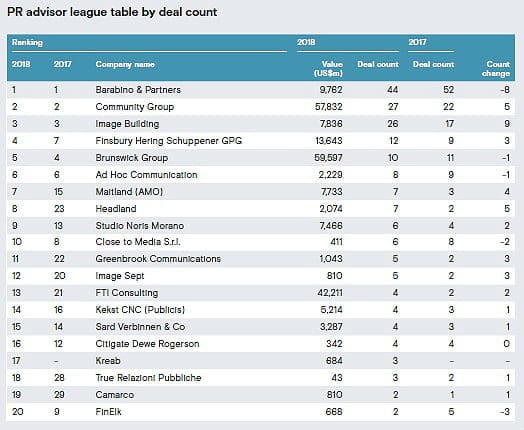Click the Community Group company name

coord(135,107)
